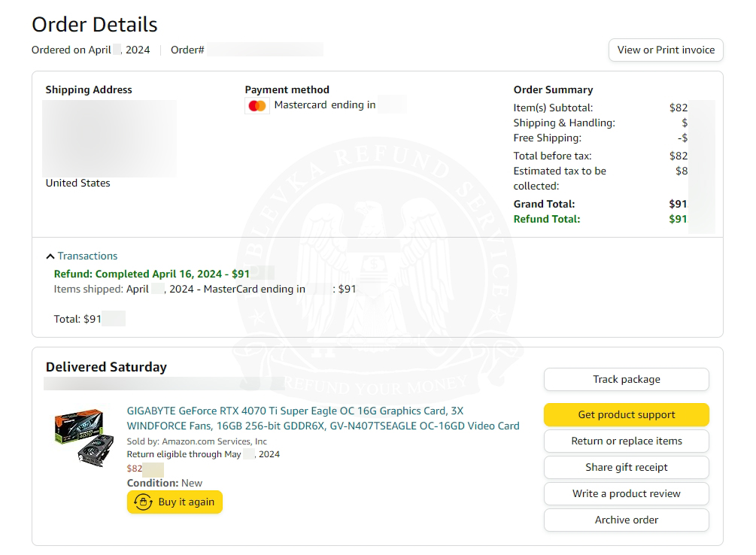Click the Payment method heading

(287, 89)
